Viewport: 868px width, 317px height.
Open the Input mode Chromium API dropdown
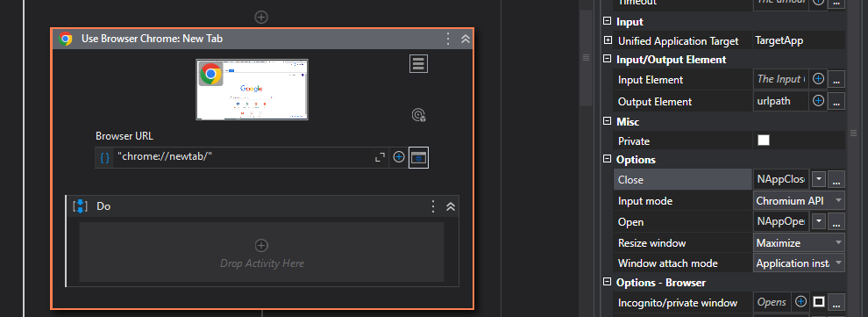(x=799, y=200)
